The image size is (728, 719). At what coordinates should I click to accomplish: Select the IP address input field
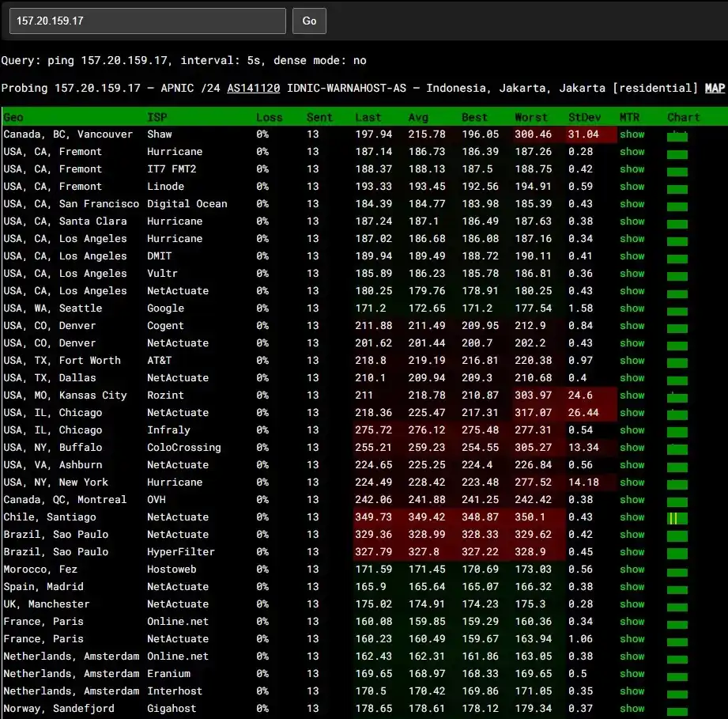[x=147, y=21]
